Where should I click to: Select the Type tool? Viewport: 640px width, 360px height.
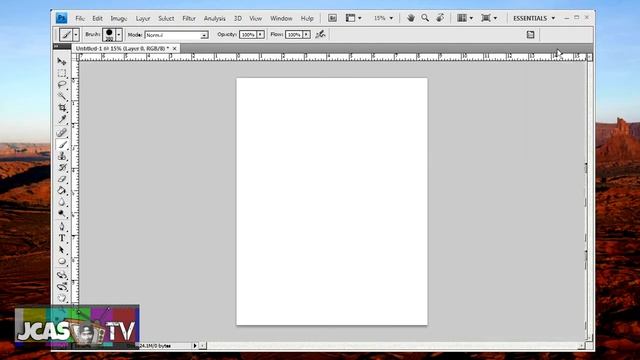click(x=62, y=238)
